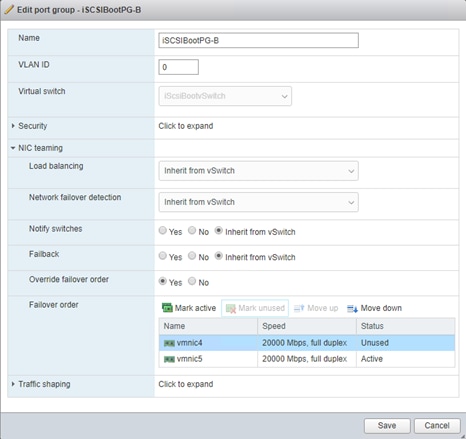Click the Move up toolbar button
Viewport: 466px width, 439px height.
click(x=316, y=308)
